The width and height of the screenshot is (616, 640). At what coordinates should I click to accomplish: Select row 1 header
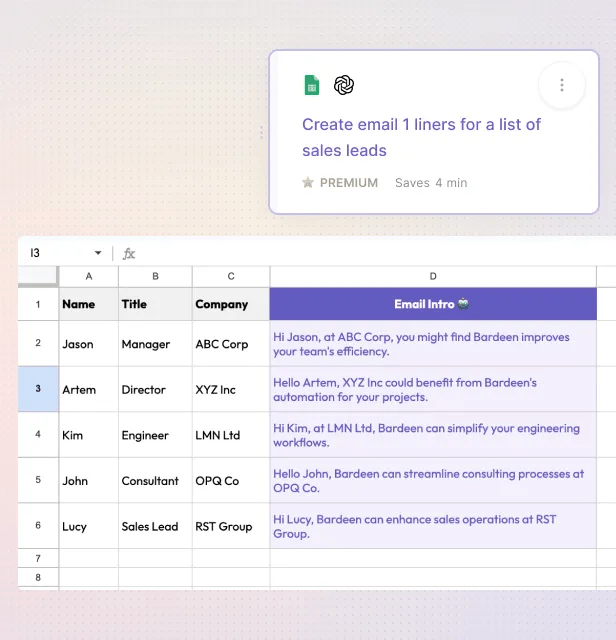(38, 304)
